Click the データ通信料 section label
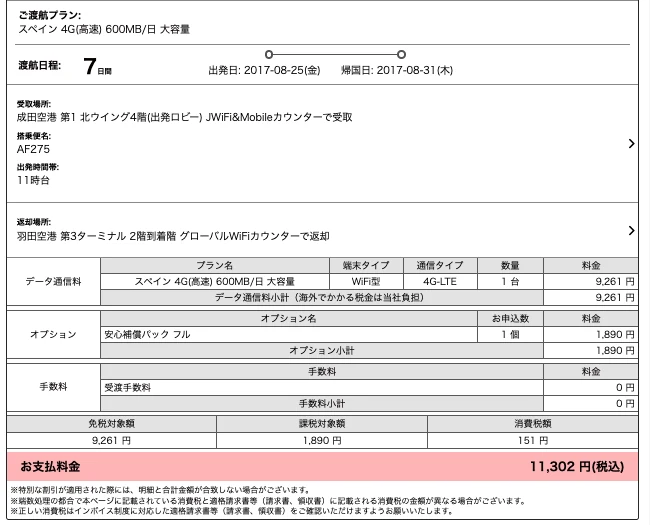The width and height of the screenshot is (650, 525). (53, 282)
